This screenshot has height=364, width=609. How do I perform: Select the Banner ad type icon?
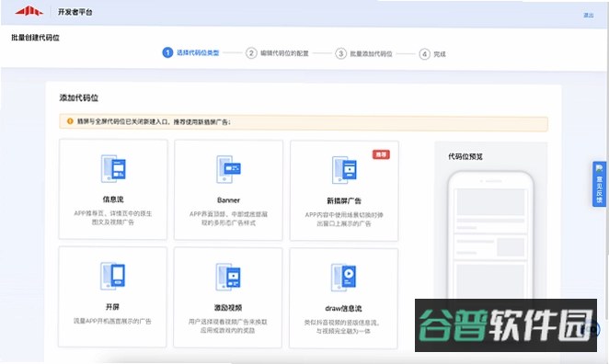(x=229, y=169)
